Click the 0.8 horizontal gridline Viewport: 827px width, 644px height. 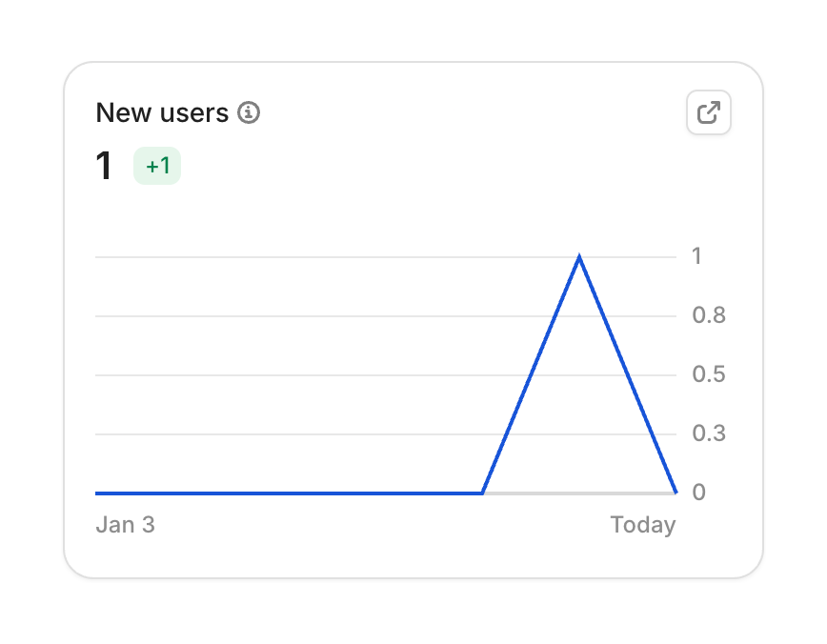tap(286, 316)
